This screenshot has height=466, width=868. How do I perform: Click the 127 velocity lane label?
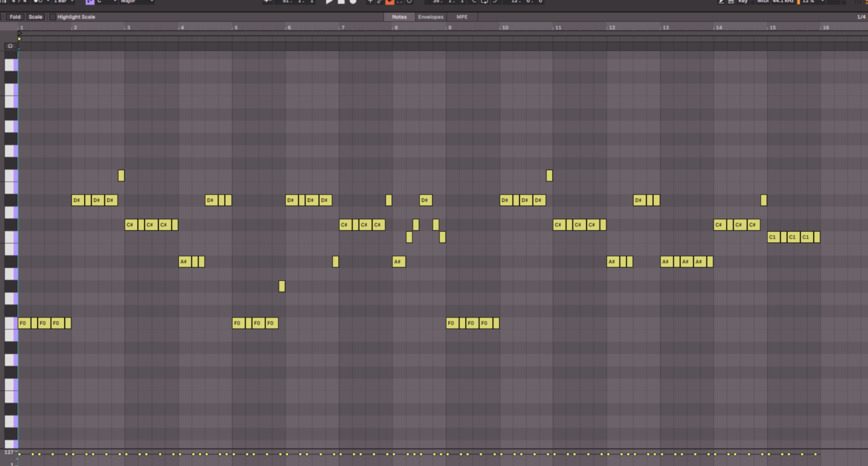[x=8, y=452]
